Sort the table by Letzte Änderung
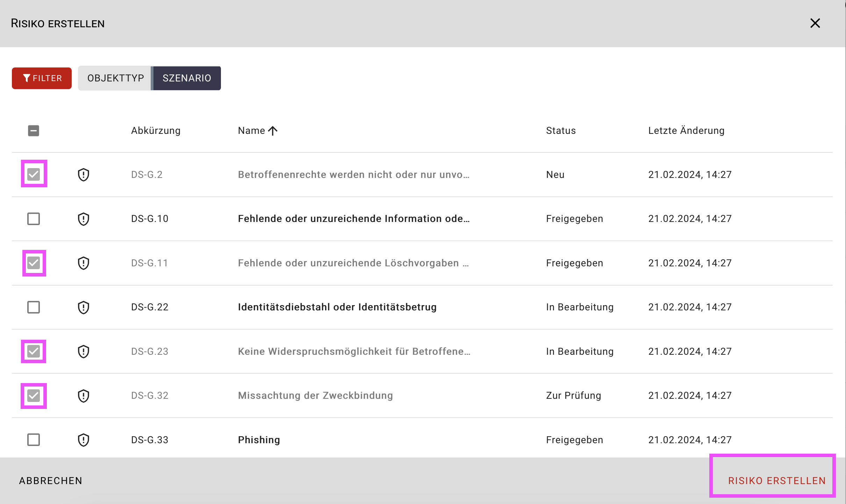 (x=686, y=131)
